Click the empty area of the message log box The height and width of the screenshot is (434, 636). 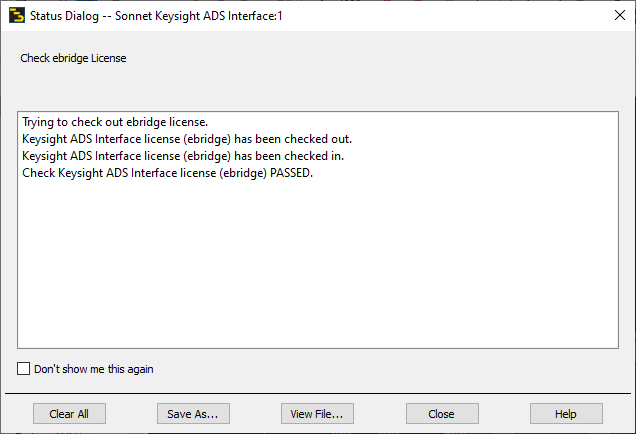point(318,264)
